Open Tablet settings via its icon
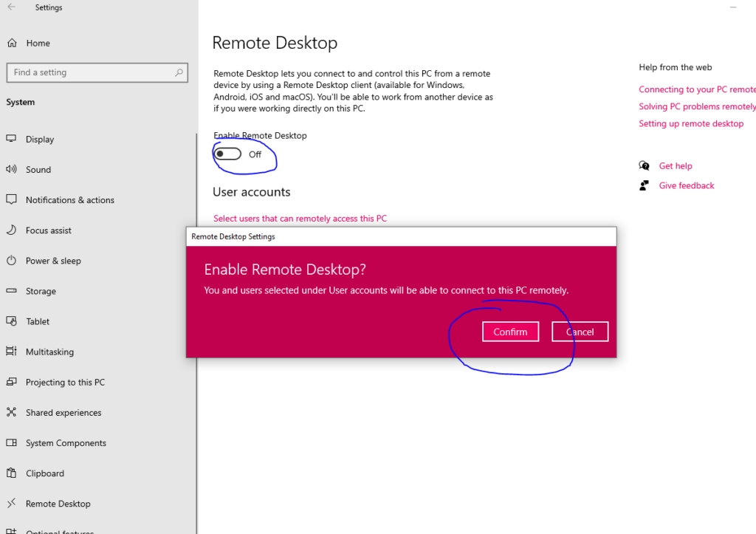 [x=13, y=321]
